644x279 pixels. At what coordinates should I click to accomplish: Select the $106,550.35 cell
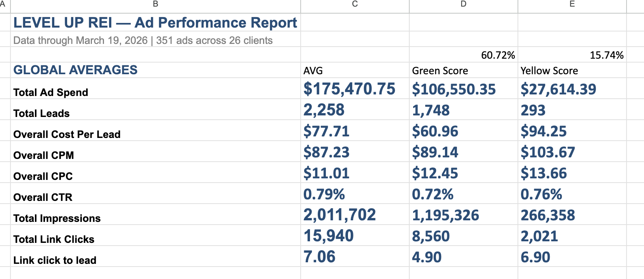tap(464, 89)
